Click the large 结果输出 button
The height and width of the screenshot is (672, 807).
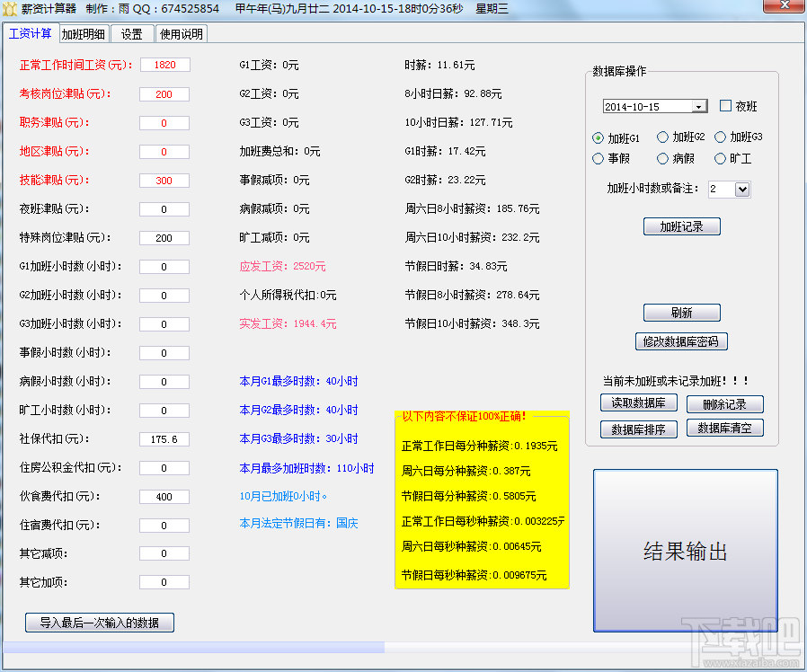pos(685,550)
